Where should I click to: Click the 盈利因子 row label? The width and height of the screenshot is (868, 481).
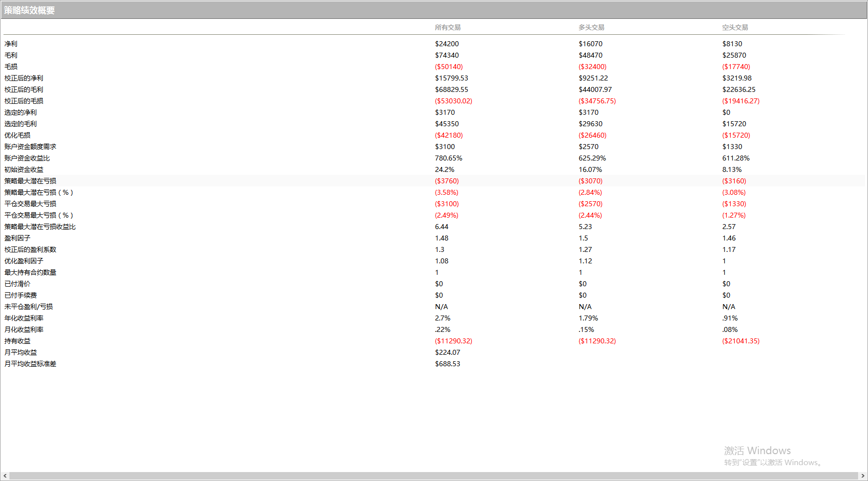[17, 238]
